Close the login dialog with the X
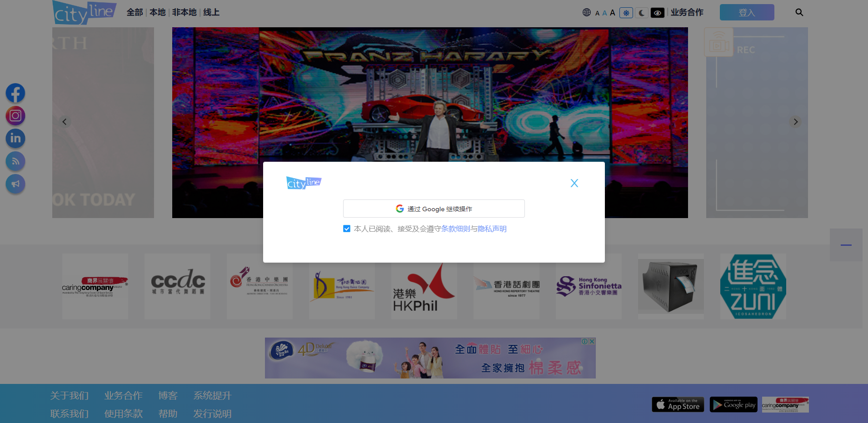This screenshot has width=868, height=423. point(574,183)
